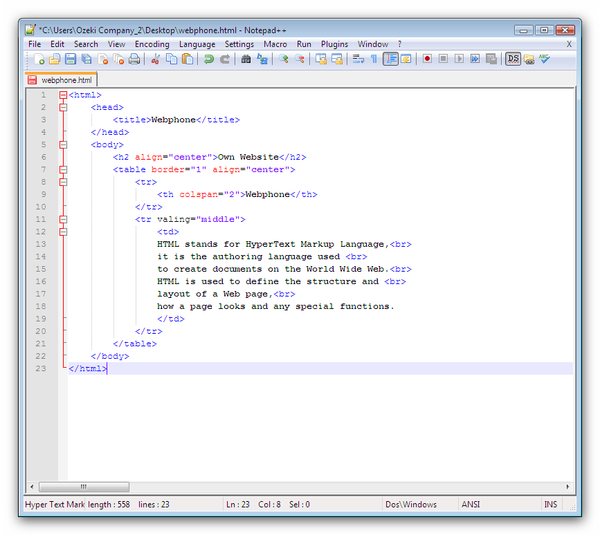Open the Encoding menu
This screenshot has width=600, height=535.
[x=152, y=44]
